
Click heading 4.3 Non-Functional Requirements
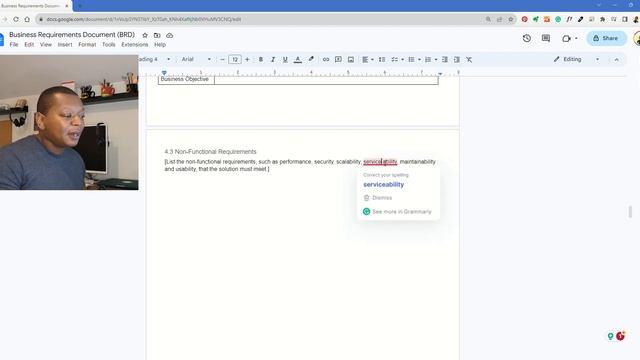point(210,152)
